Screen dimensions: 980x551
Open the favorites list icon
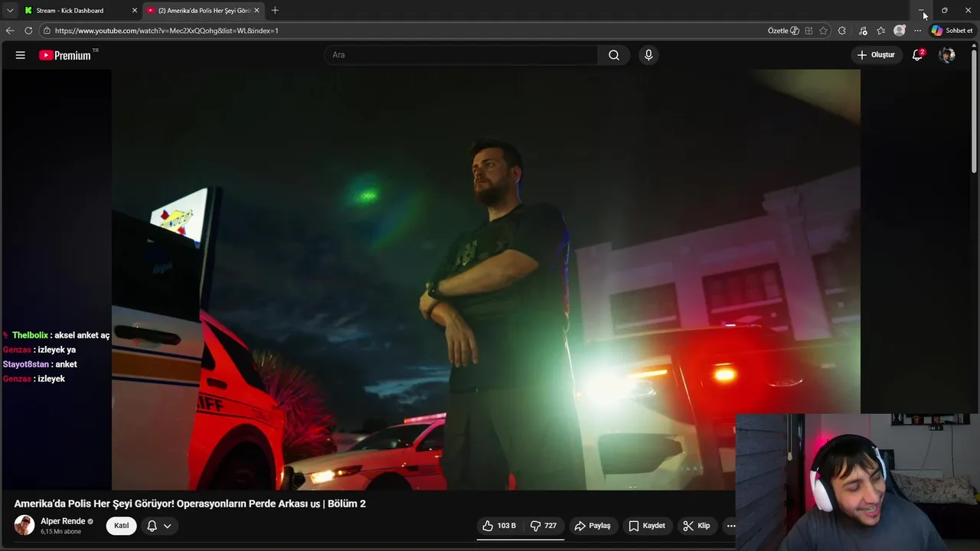(880, 31)
